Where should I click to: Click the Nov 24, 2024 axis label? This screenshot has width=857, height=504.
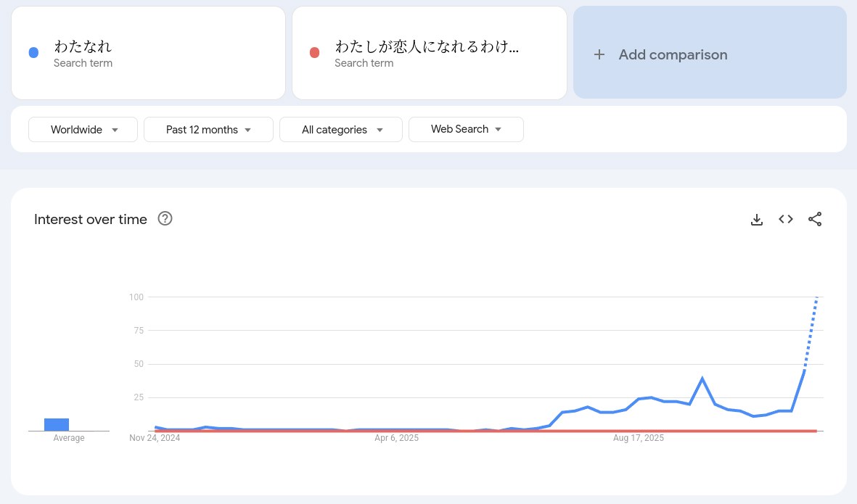click(155, 438)
